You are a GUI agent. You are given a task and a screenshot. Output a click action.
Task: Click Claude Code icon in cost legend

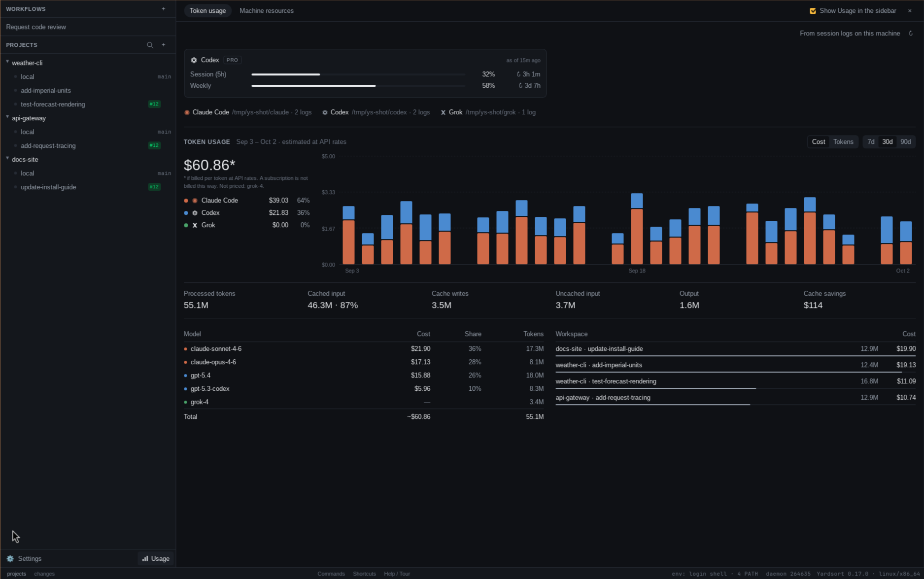[x=195, y=201]
